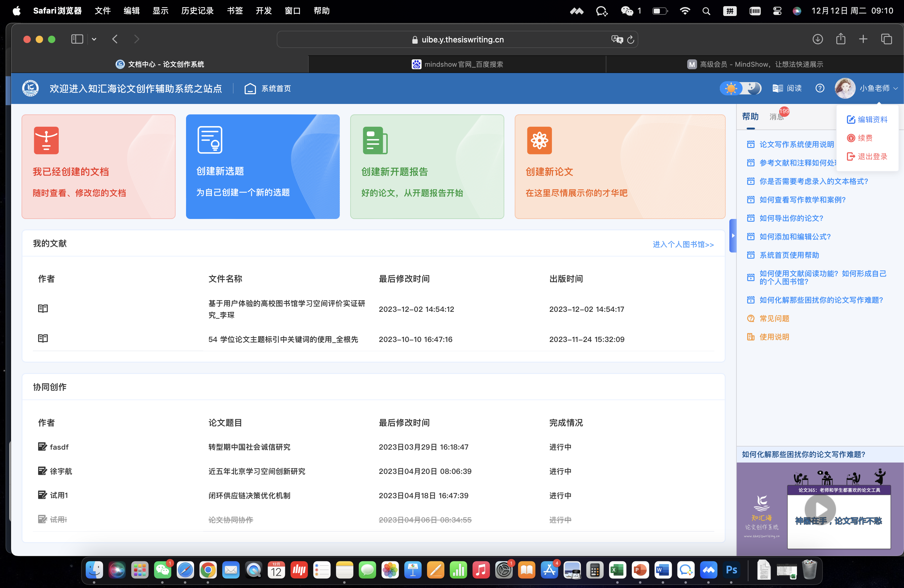Viewport: 904px width, 588px height.
Task: Open Safari downloads icon
Action: coord(817,39)
